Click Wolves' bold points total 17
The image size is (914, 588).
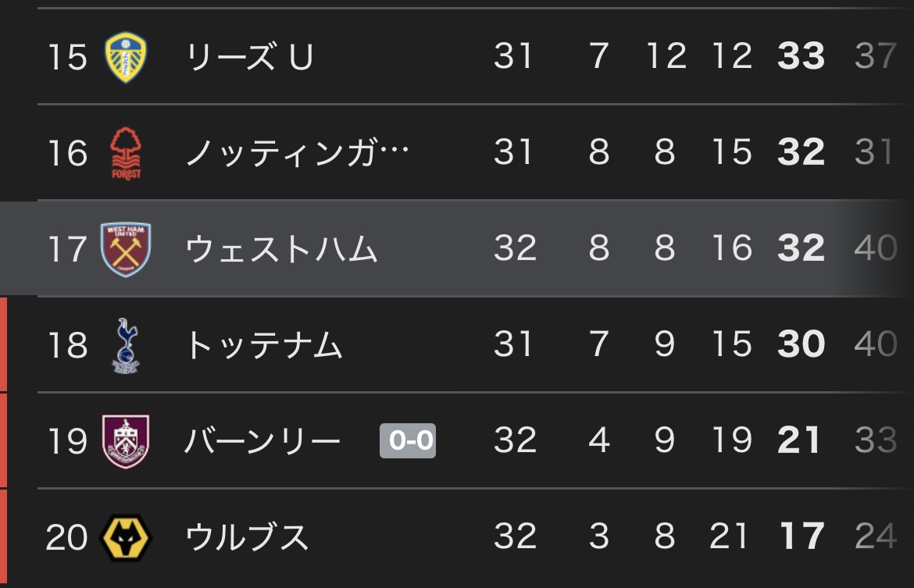click(802, 537)
